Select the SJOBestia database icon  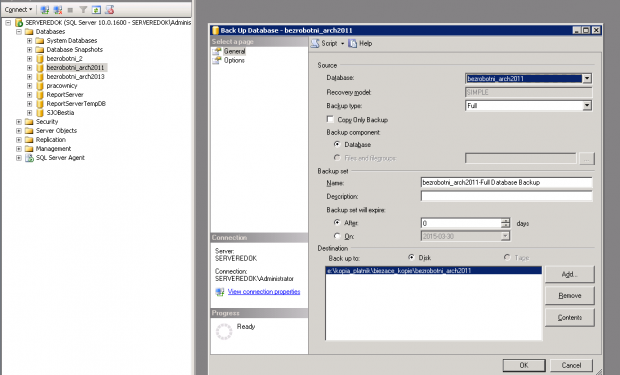40,113
